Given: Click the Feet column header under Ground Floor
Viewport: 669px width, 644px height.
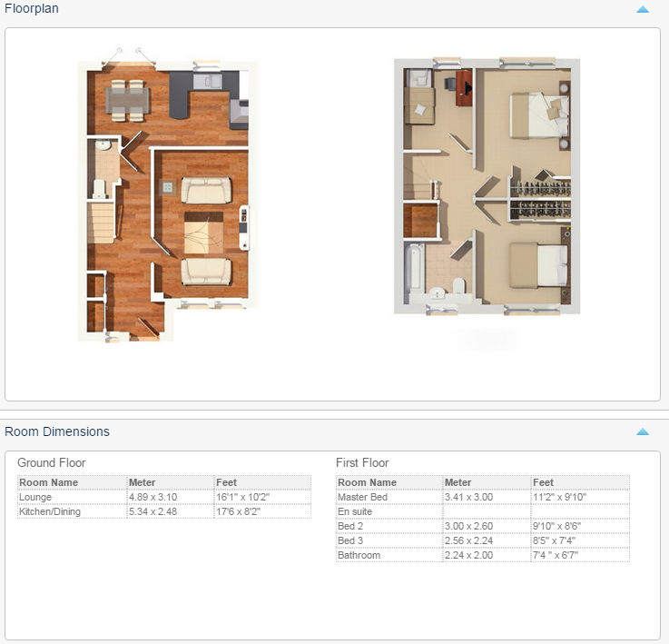Looking at the screenshot, I should [x=227, y=483].
